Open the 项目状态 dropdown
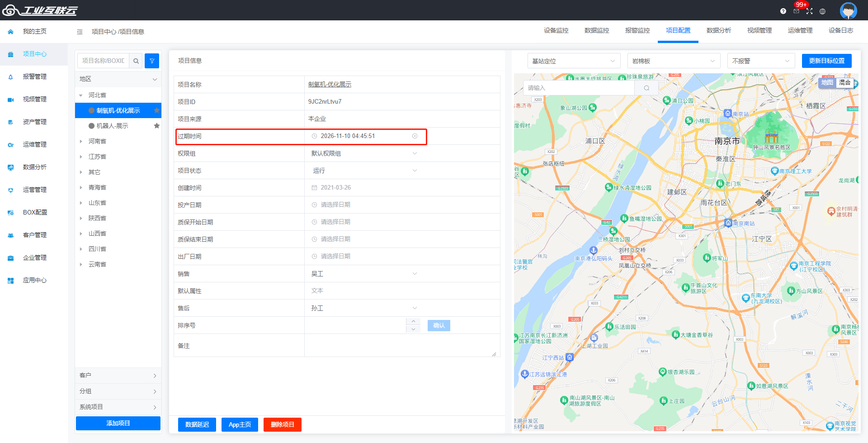 coord(364,171)
